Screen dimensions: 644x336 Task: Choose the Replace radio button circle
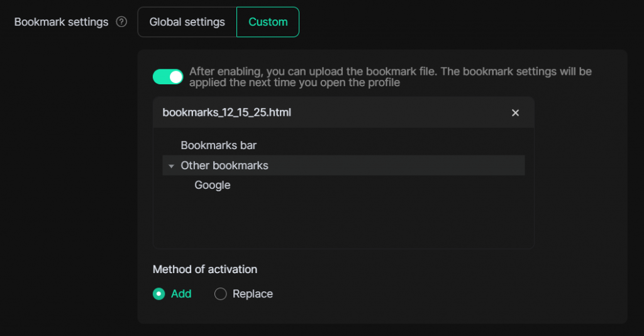click(x=221, y=294)
